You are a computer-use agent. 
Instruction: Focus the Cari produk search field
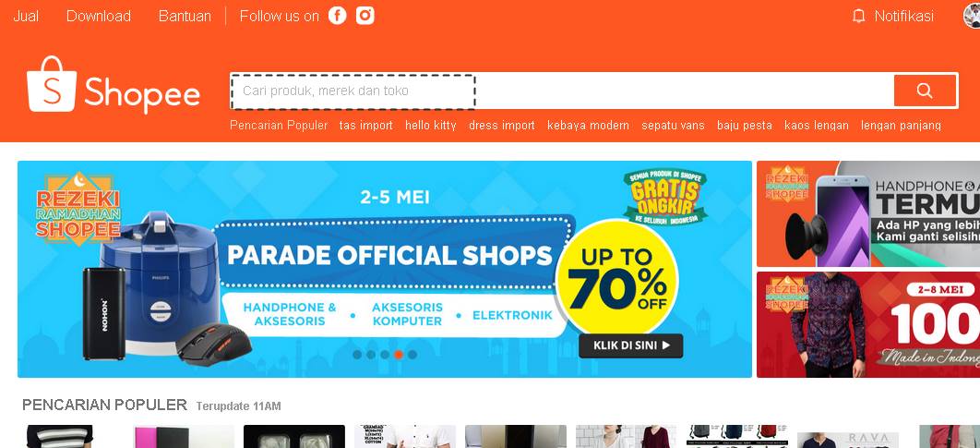point(562,91)
